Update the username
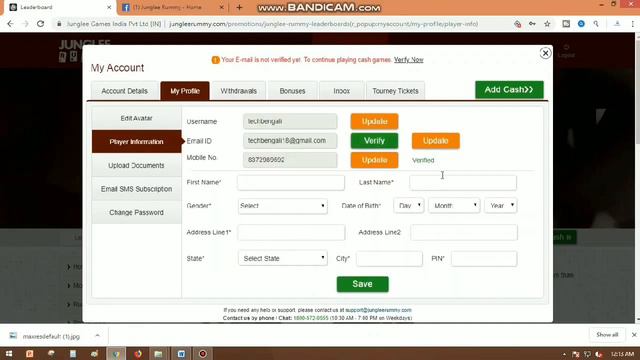Screen dimensions: 640x360 coord(374,121)
